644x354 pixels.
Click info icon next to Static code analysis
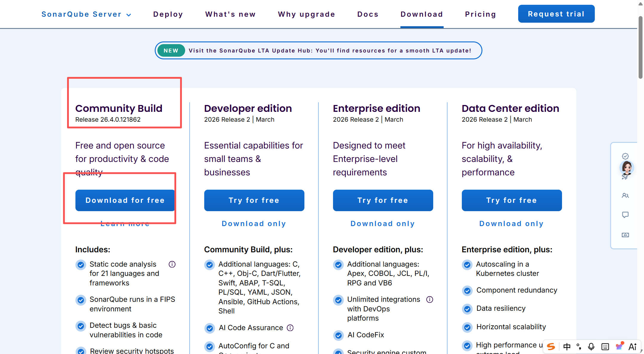click(x=172, y=264)
